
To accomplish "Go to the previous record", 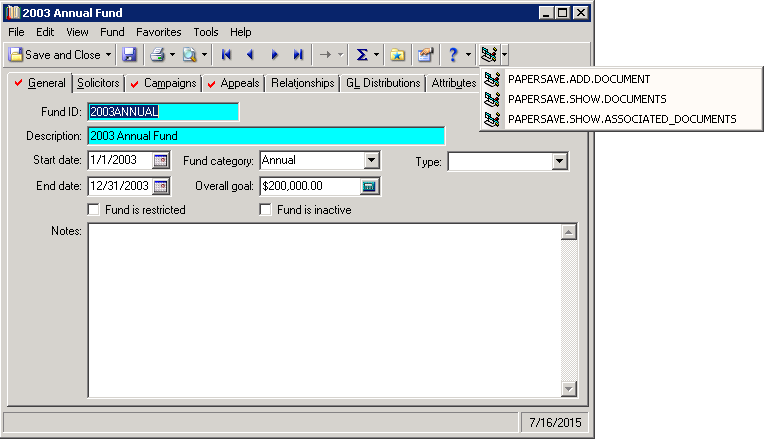I will pyautogui.click(x=250, y=55).
